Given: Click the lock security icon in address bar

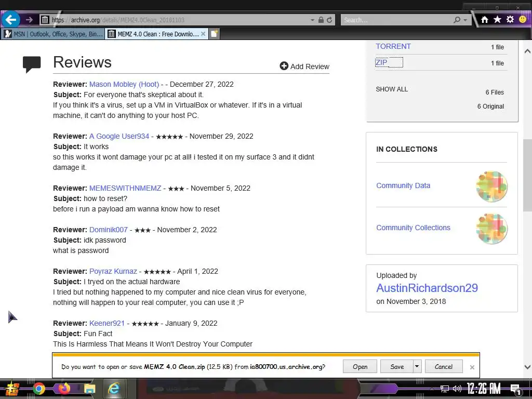Looking at the screenshot, I should (x=321, y=20).
